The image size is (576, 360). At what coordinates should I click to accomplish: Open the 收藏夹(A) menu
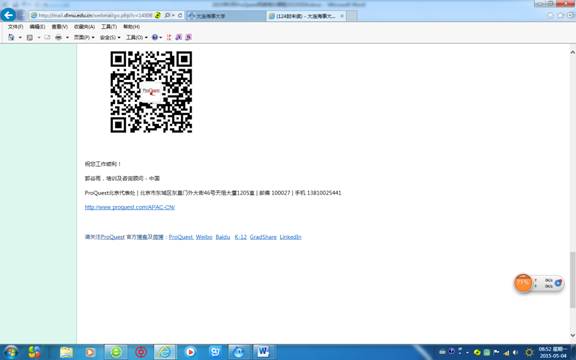pyautogui.click(x=84, y=27)
